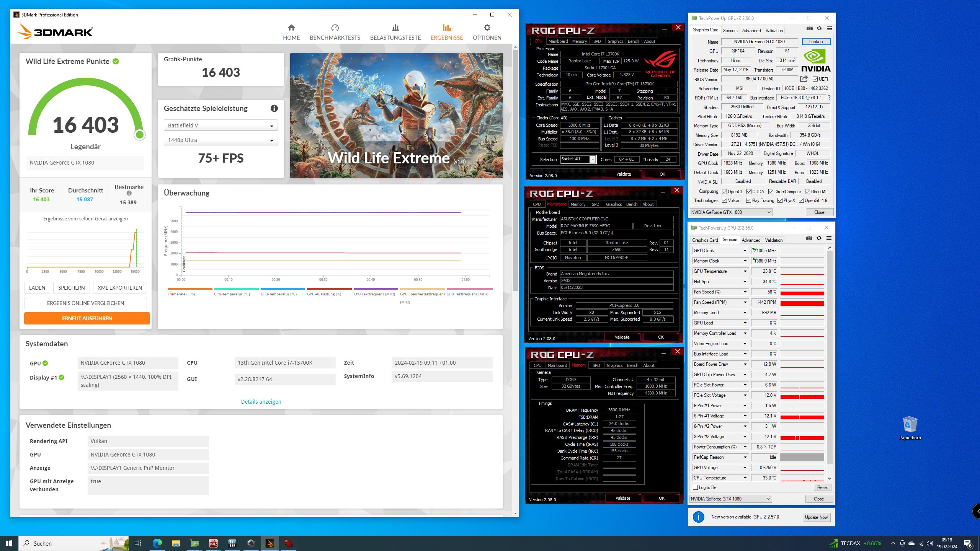Viewport: 980px width, 551px height.
Task: Open info icon beside Geschätzte Spieleleistung
Action: [x=274, y=108]
